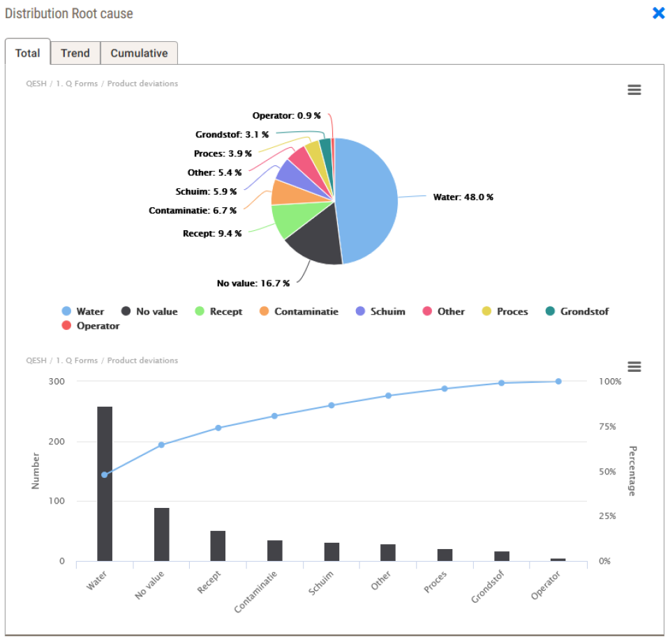The width and height of the screenshot is (670, 644).
Task: Open the Cumulative tab
Action: (x=139, y=52)
